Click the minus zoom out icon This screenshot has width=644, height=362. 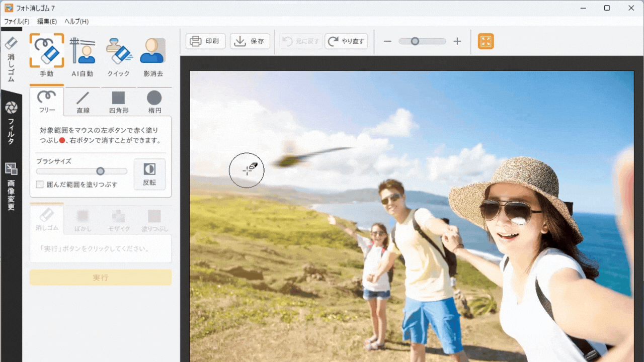pos(387,41)
